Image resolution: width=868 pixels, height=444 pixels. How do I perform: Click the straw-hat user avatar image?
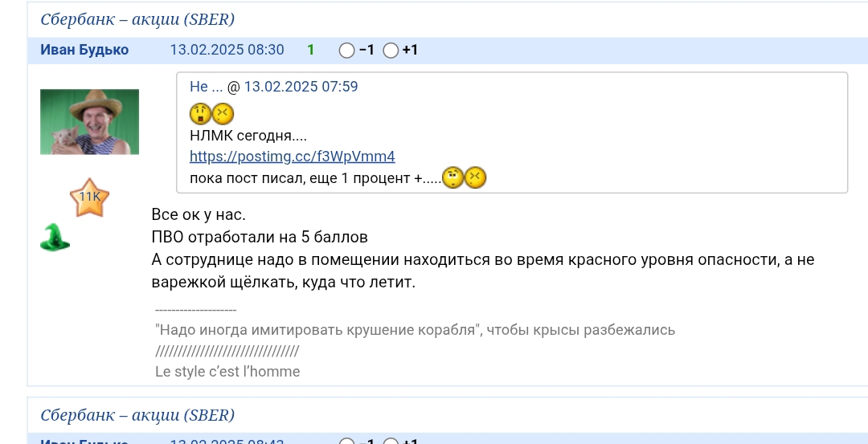(x=90, y=122)
